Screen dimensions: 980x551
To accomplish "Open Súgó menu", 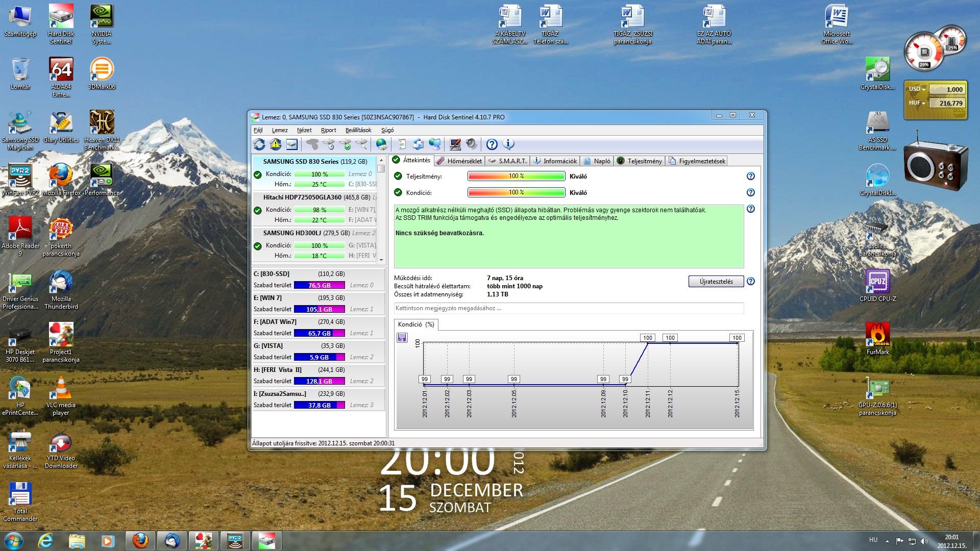I will [x=387, y=130].
